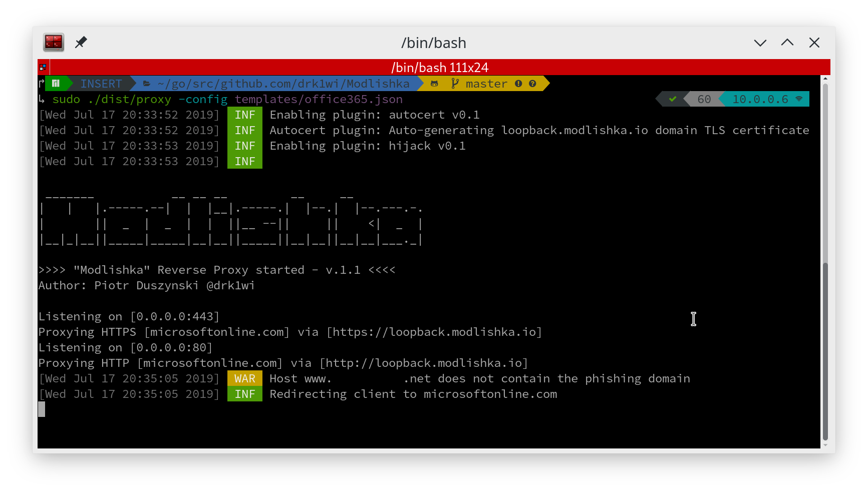Viewport: 868px width, 492px height.
Task: Click the maximize chevron in the title bar
Action: (787, 43)
